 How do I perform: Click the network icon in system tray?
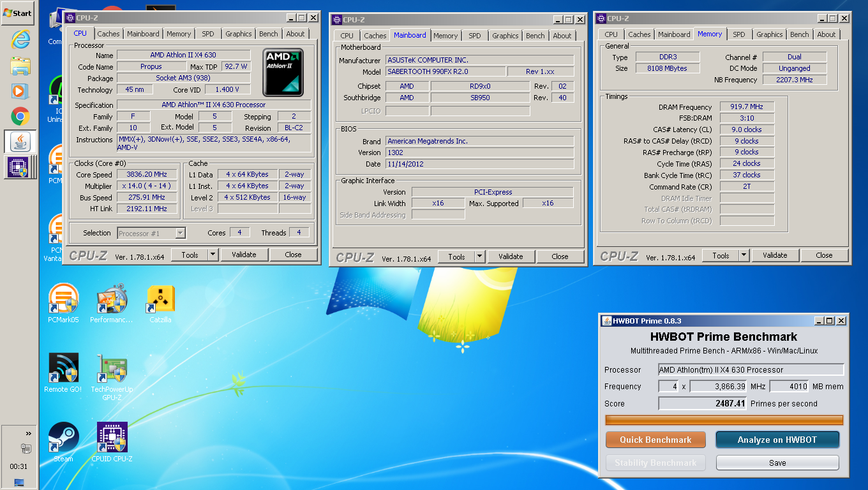pos(26,449)
